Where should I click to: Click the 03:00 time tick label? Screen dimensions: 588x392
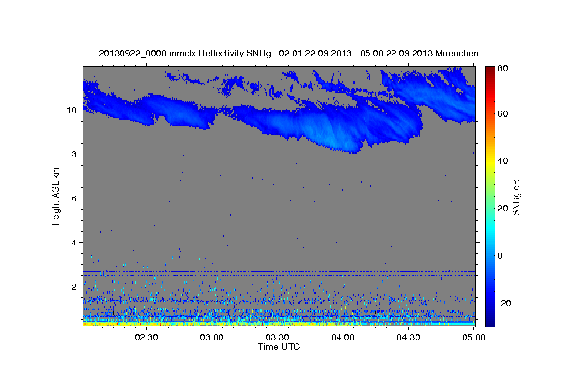(x=212, y=337)
